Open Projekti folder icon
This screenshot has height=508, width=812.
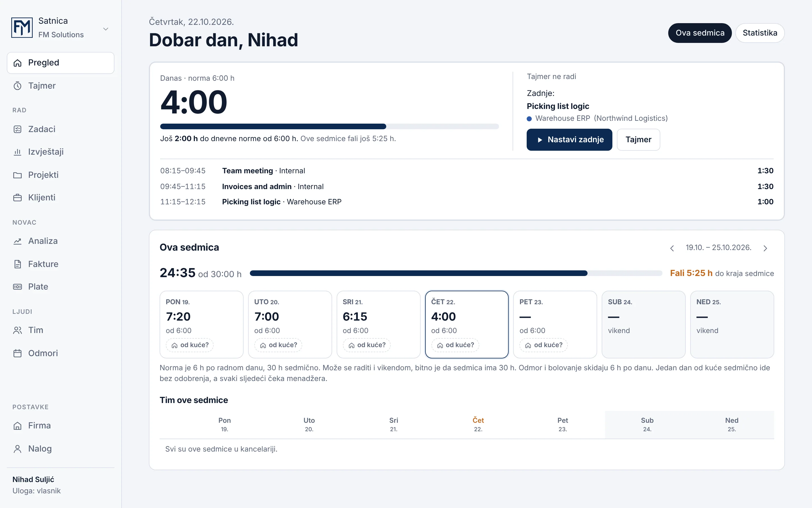(x=17, y=175)
